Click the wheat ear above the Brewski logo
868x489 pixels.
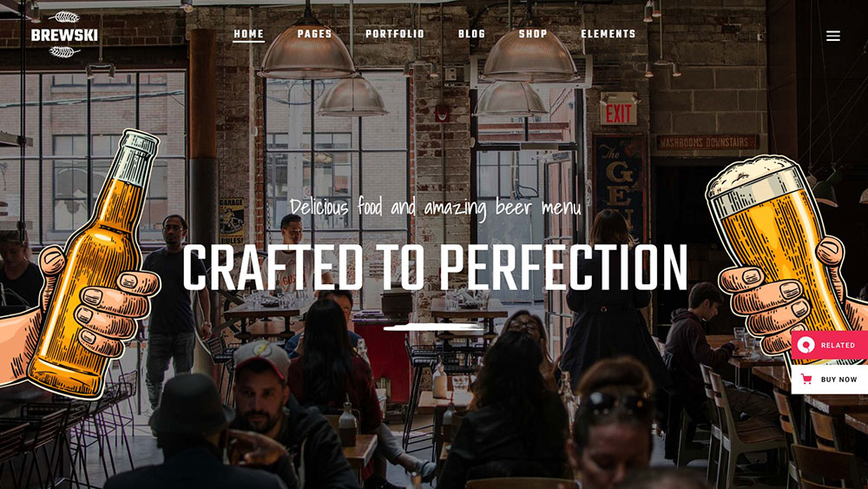64,17
